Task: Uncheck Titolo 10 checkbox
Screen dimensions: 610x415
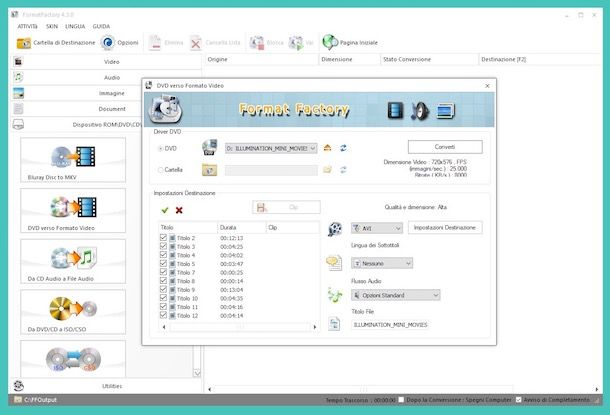Action: (163, 298)
